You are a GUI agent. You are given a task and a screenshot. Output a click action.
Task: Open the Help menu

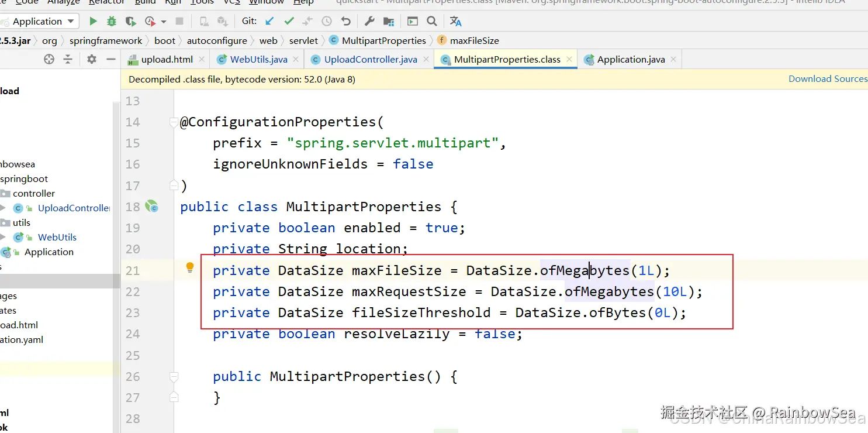tap(303, 2)
